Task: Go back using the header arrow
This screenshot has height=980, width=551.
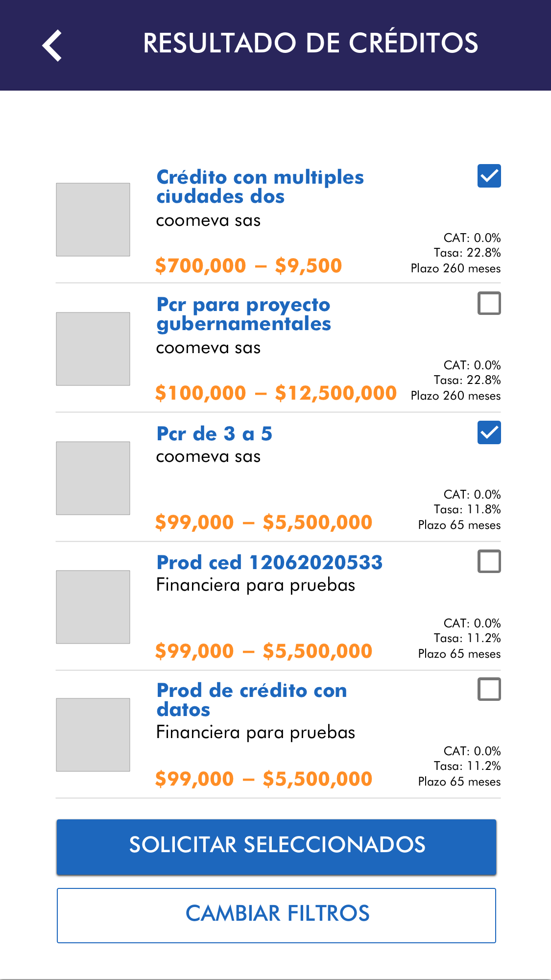Action: [52, 45]
